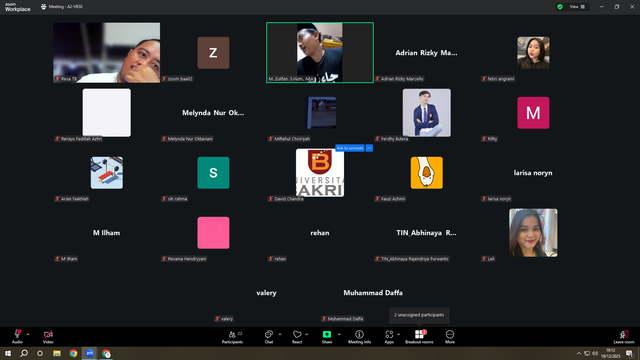Image resolution: width=640 pixels, height=360 pixels.
Task: Click Fauzi Azhimi yellow goose avatar
Action: [x=427, y=173]
